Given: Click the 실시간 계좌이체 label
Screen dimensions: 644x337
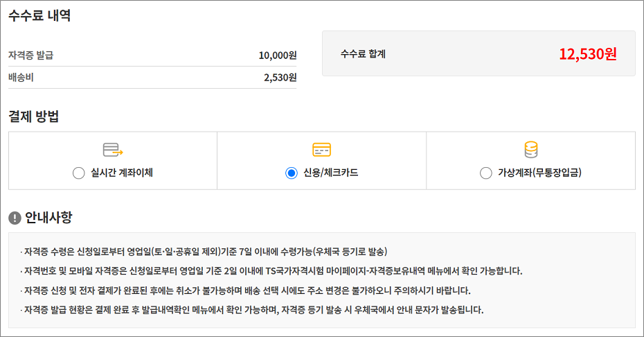Looking at the screenshot, I should click(x=122, y=173).
